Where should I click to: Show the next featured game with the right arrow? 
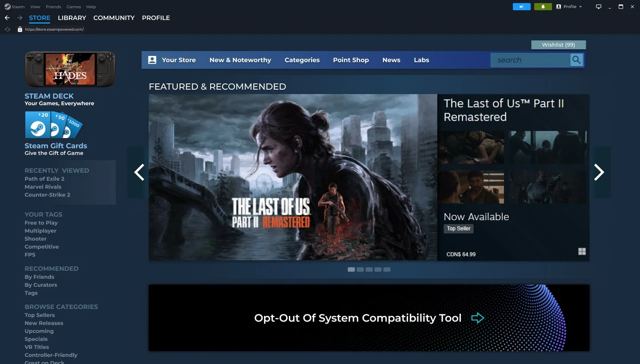click(599, 172)
